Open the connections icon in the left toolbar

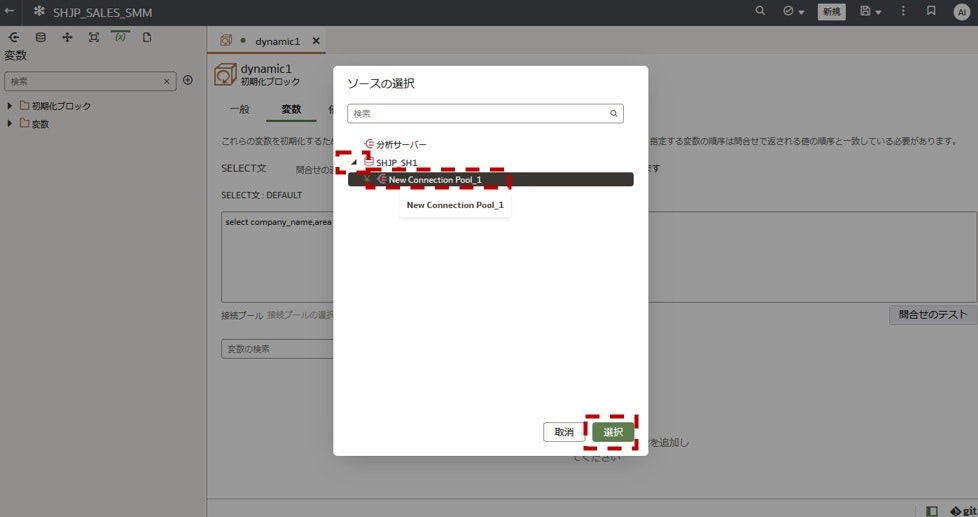[x=14, y=37]
